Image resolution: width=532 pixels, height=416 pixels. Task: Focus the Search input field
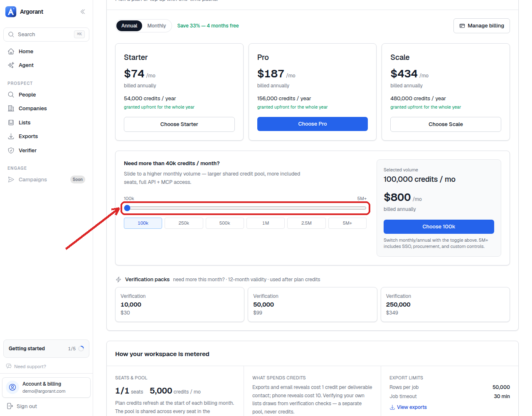pos(46,35)
